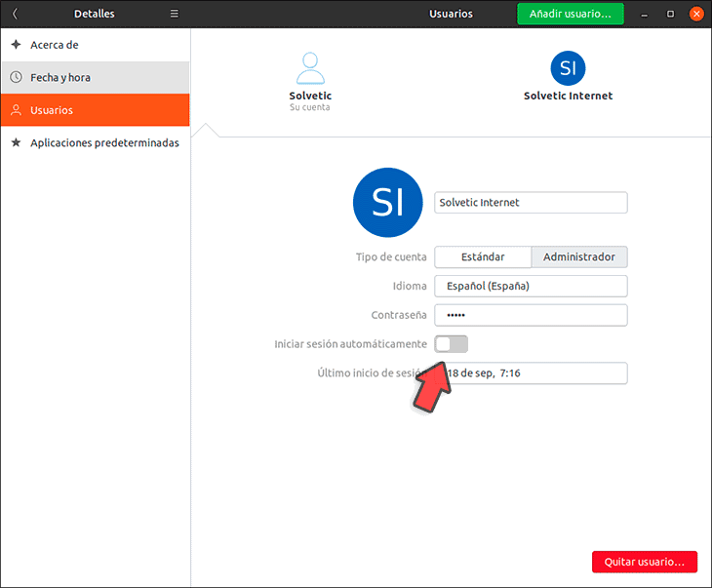Close the window with the orange X
The height and width of the screenshot is (588, 712).
[x=696, y=14]
